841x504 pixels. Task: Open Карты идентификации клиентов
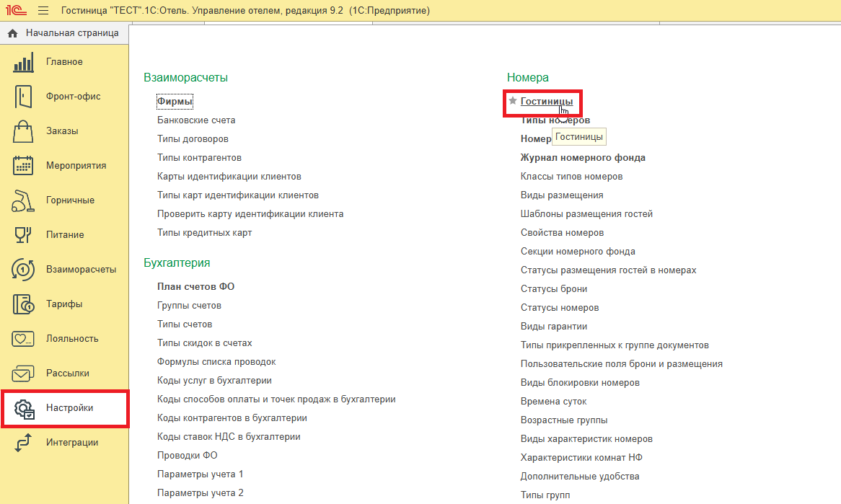[x=229, y=177]
